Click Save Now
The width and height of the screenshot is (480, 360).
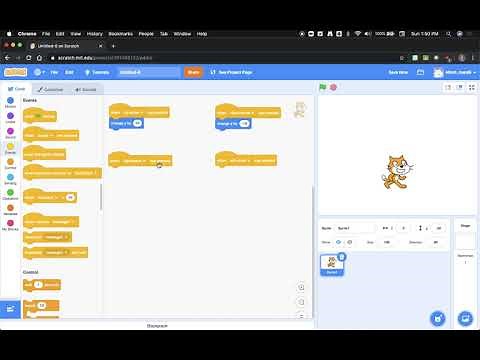coord(398,72)
